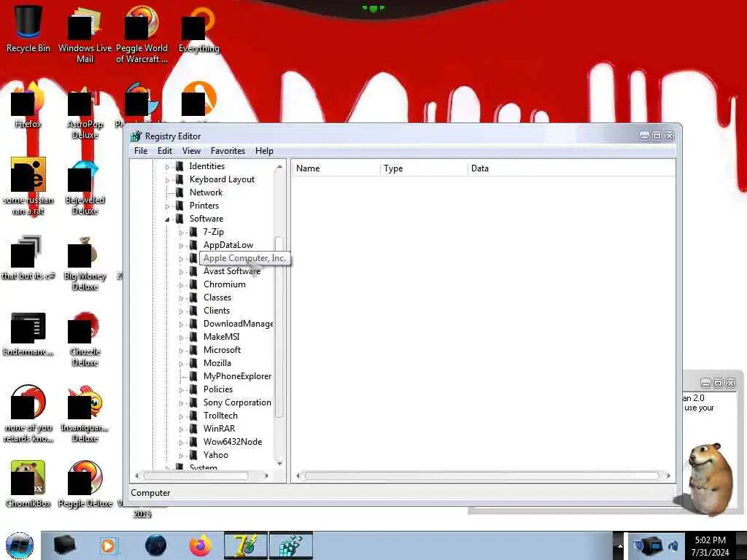Select the Network registry key
This screenshot has height=560, width=747.
(206, 192)
